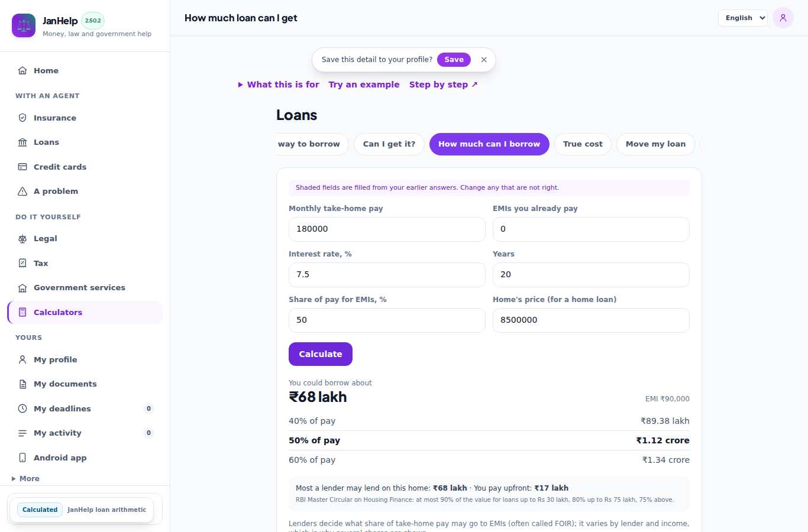Screen dimensions: 808x532
Task: Select the How much can I borrow tab
Action: point(489,144)
